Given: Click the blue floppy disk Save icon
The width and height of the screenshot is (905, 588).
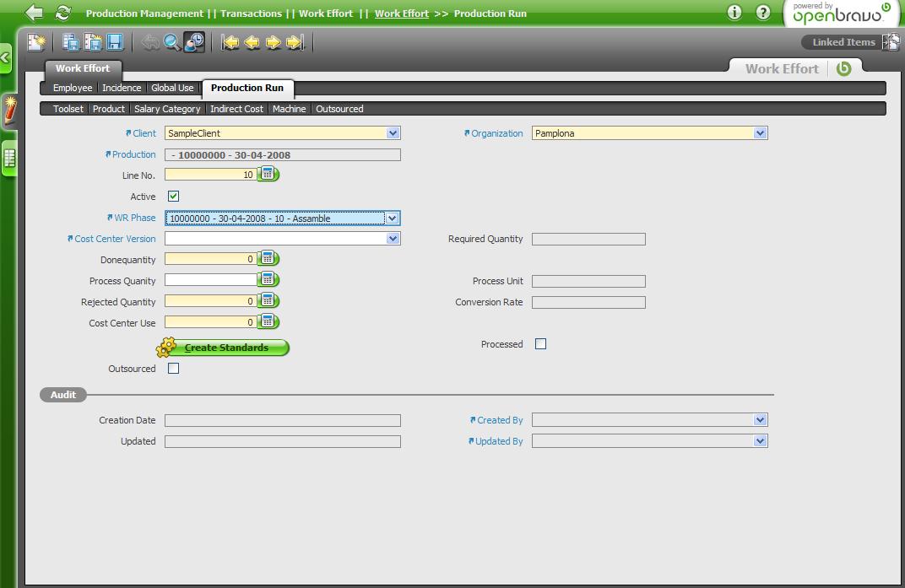Looking at the screenshot, I should (115, 42).
